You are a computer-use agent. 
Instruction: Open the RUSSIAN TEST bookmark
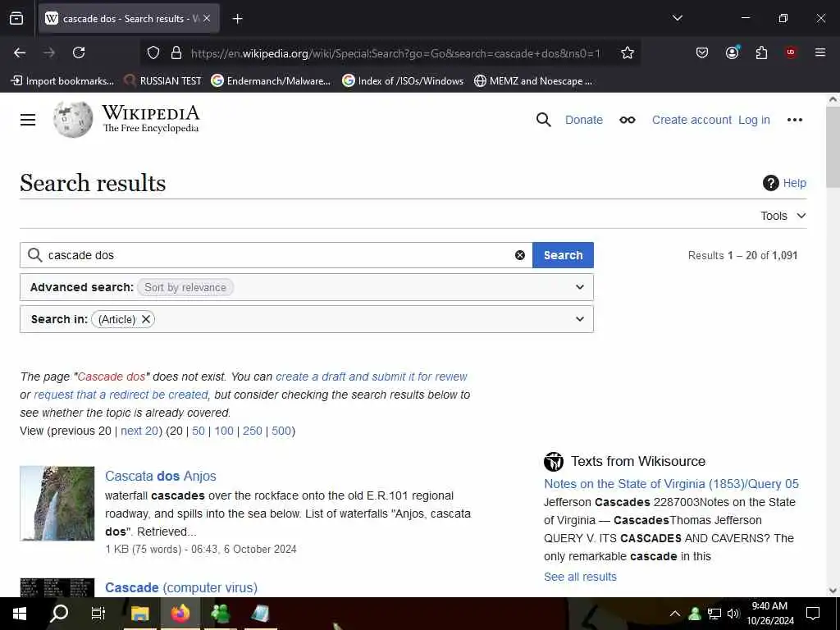(x=162, y=81)
